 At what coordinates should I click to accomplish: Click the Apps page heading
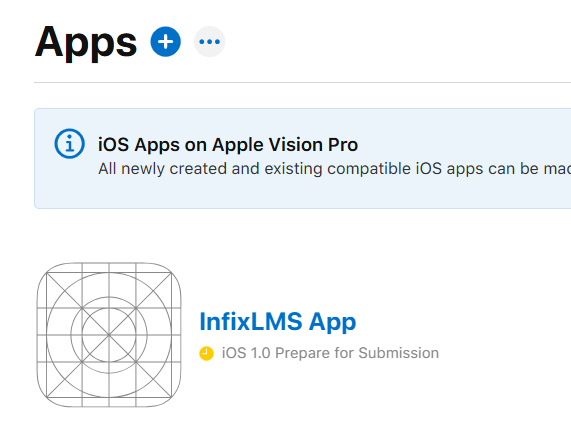pos(86,42)
